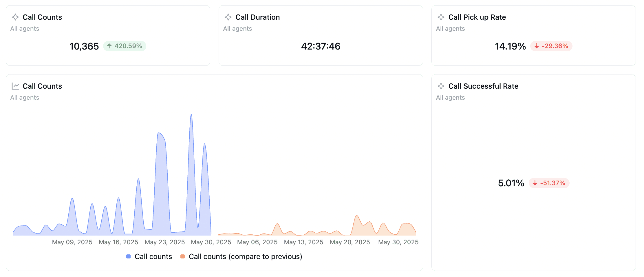The image size is (644, 277).
Task: Click the red down arrow in -29.36% badge
Action: click(537, 46)
